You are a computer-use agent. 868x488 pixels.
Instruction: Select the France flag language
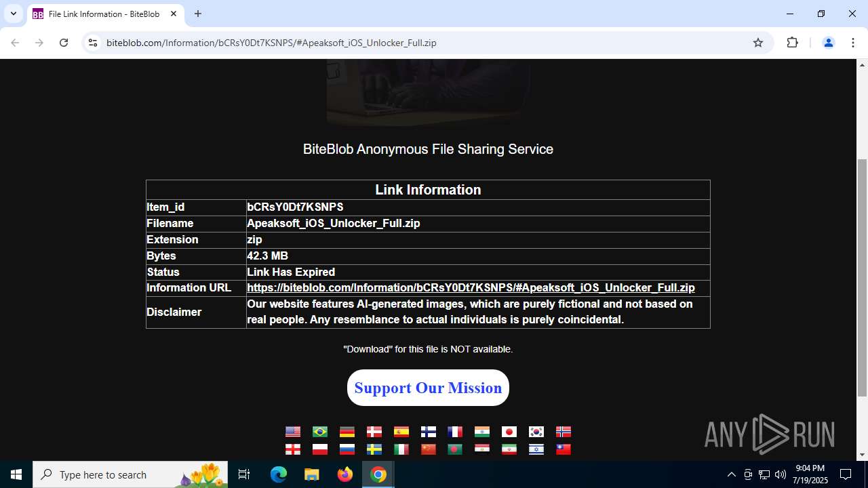455,432
